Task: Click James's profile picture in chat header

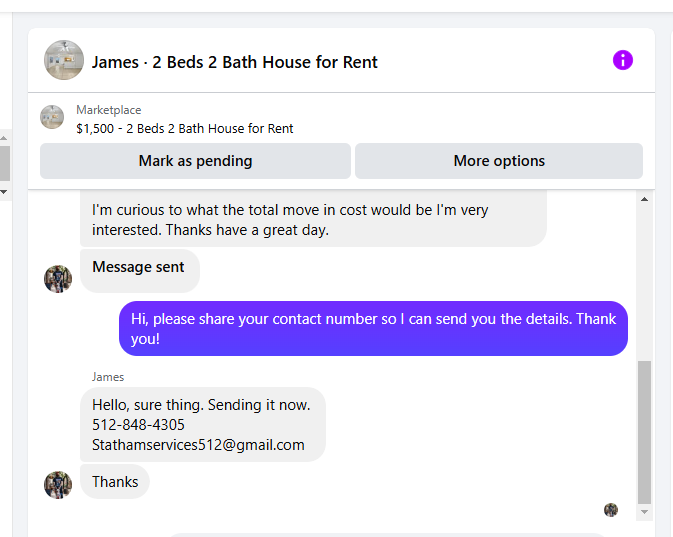Action: point(64,60)
